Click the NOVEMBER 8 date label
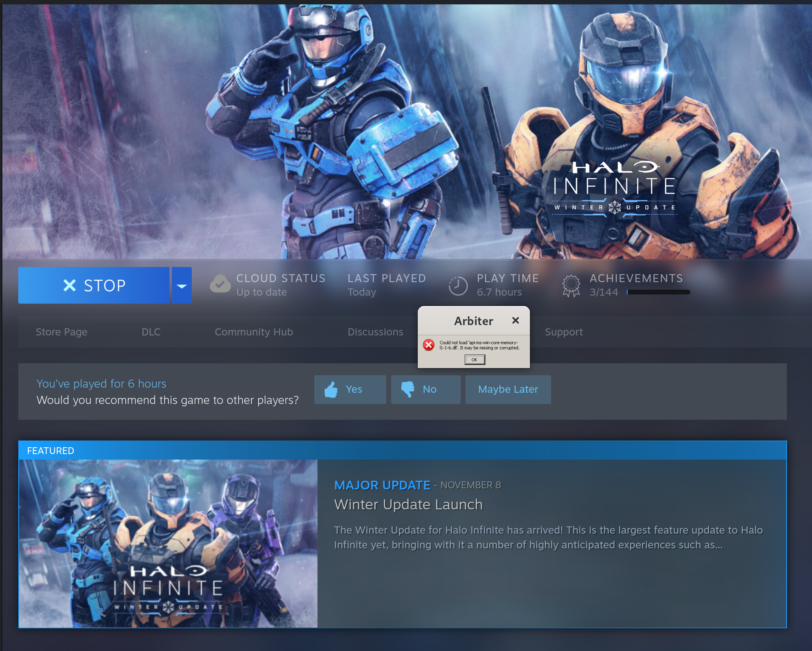 pos(471,485)
